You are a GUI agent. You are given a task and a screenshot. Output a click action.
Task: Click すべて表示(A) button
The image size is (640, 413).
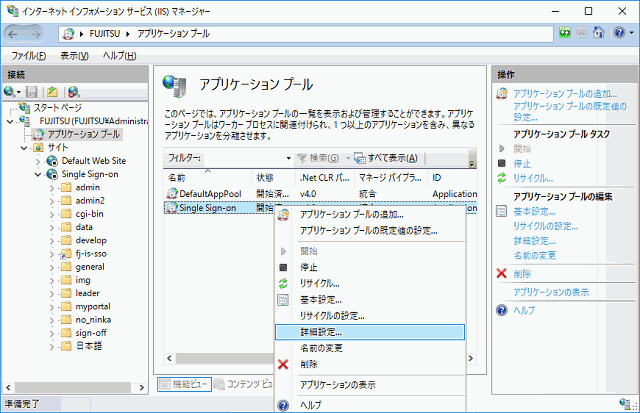click(386, 158)
